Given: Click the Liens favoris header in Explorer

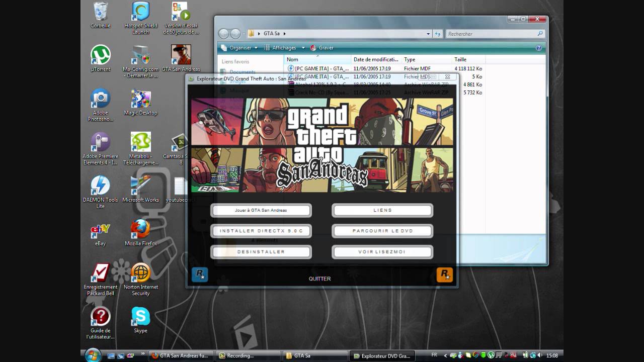Looking at the screenshot, I should coord(235,61).
